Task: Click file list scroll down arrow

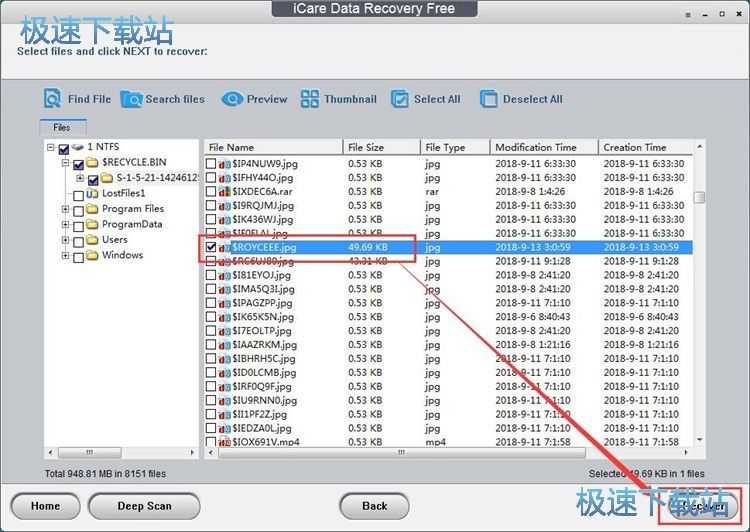Action: click(x=699, y=440)
